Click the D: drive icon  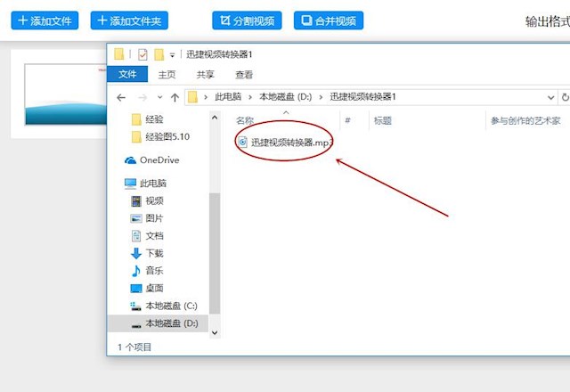coord(136,325)
